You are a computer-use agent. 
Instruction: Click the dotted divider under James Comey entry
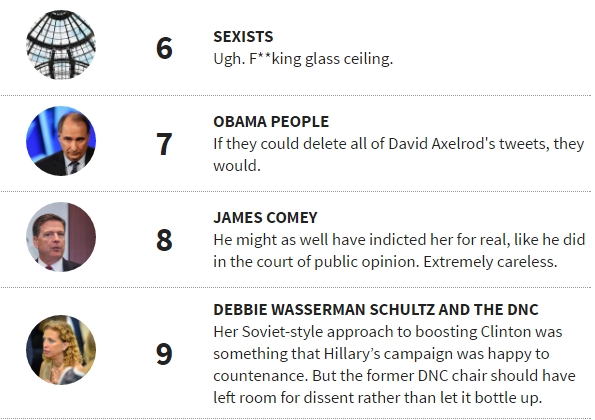tap(296, 288)
